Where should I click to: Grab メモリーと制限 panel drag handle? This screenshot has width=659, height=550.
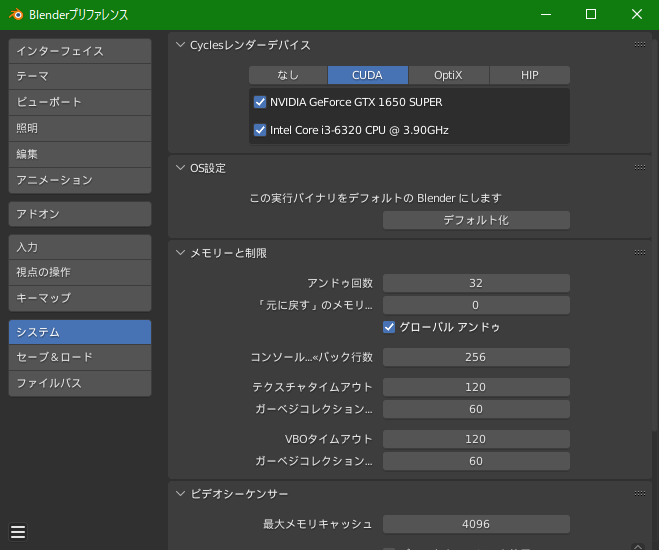pyautogui.click(x=640, y=253)
